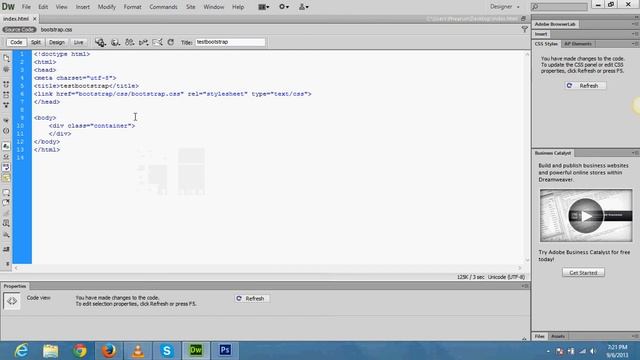Screen dimensions: 640x360
Task: Click Refresh in Properties panel
Action: [x=251, y=298]
